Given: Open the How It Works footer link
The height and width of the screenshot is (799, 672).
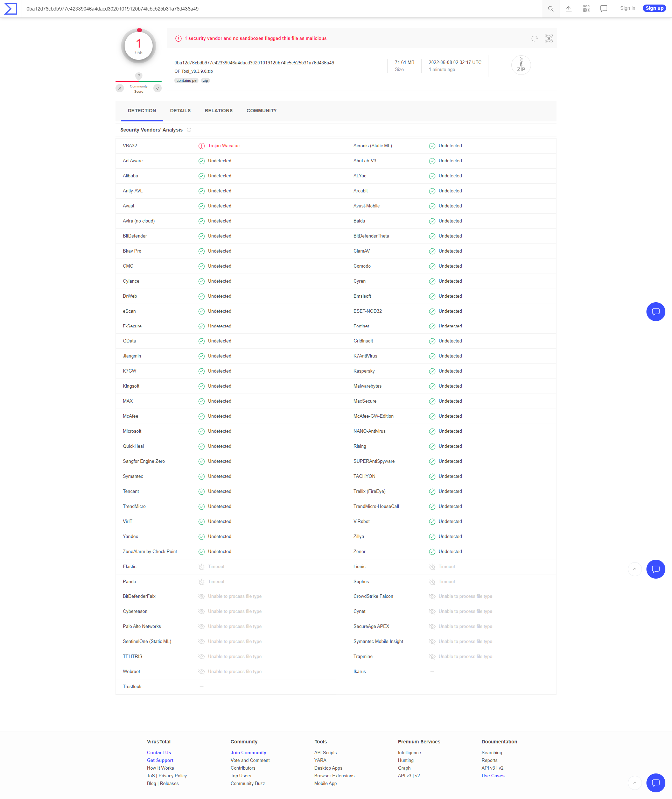Looking at the screenshot, I should point(160,768).
